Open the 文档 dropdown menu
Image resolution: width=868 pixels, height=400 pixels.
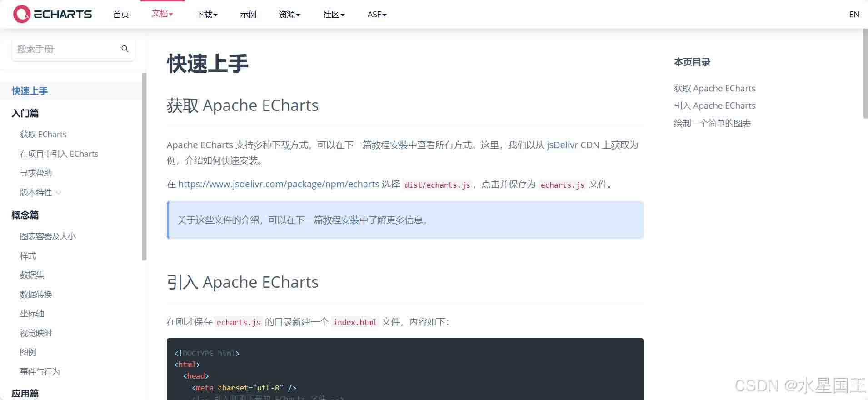162,14
